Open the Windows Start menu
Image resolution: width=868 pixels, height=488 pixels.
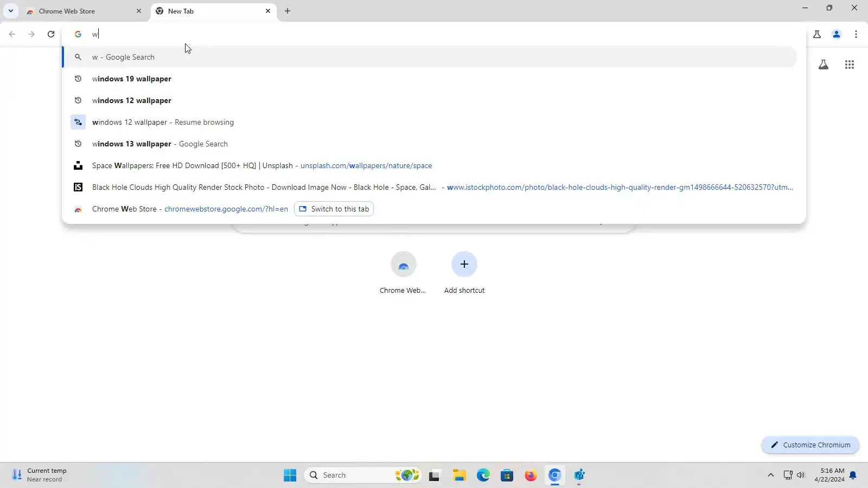point(290,475)
